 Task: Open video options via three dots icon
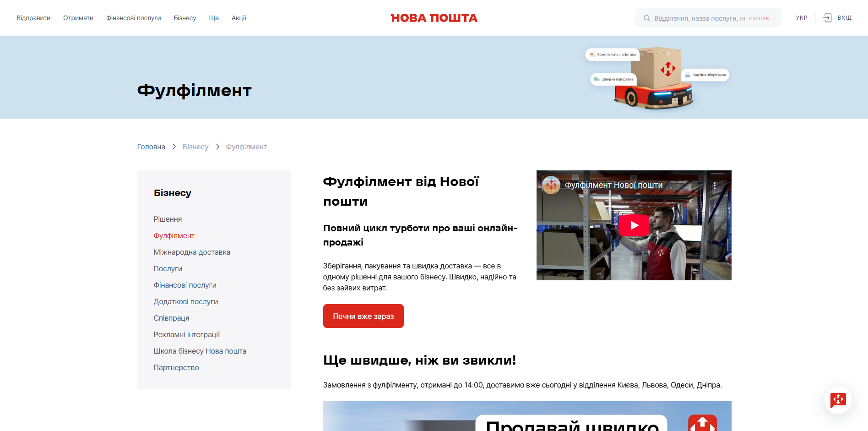pyautogui.click(x=715, y=185)
